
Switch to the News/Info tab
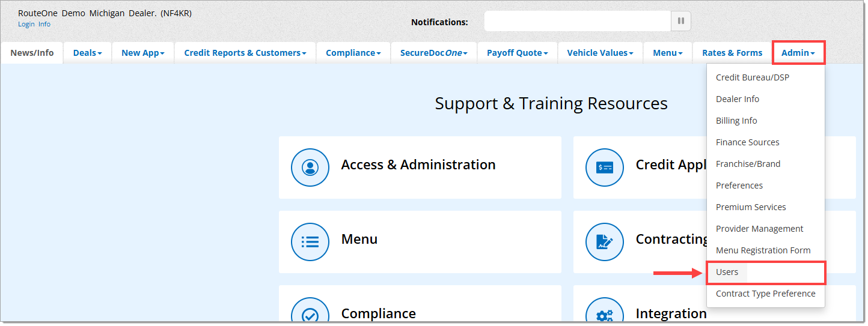coord(32,53)
